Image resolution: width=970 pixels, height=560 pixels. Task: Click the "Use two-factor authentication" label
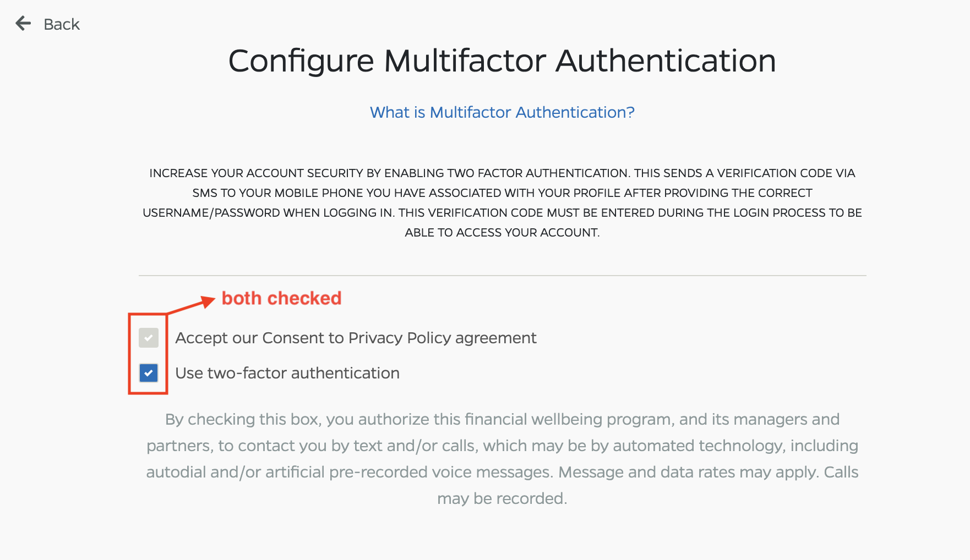(x=287, y=373)
